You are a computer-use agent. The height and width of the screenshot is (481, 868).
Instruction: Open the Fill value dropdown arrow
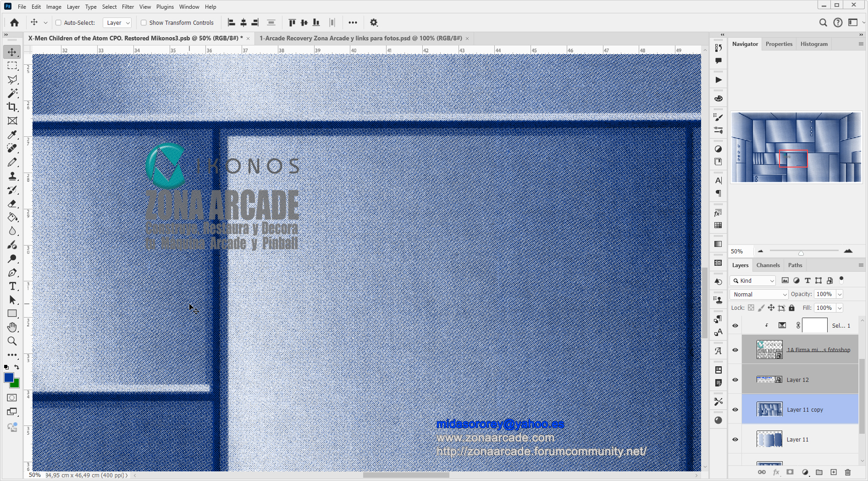(840, 308)
